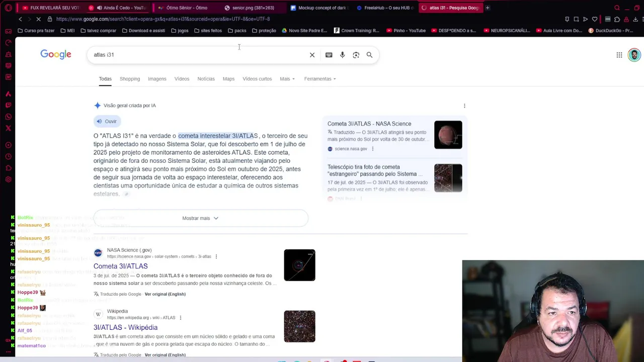Open NASA result comet thumbnail
The image size is (644, 362).
[x=299, y=265]
